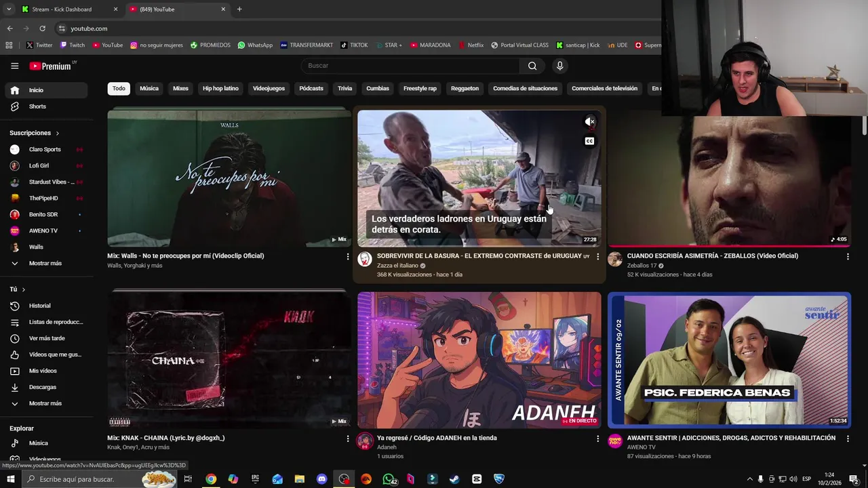
Task: Filter feed by Hip hop latino
Action: tap(220, 89)
